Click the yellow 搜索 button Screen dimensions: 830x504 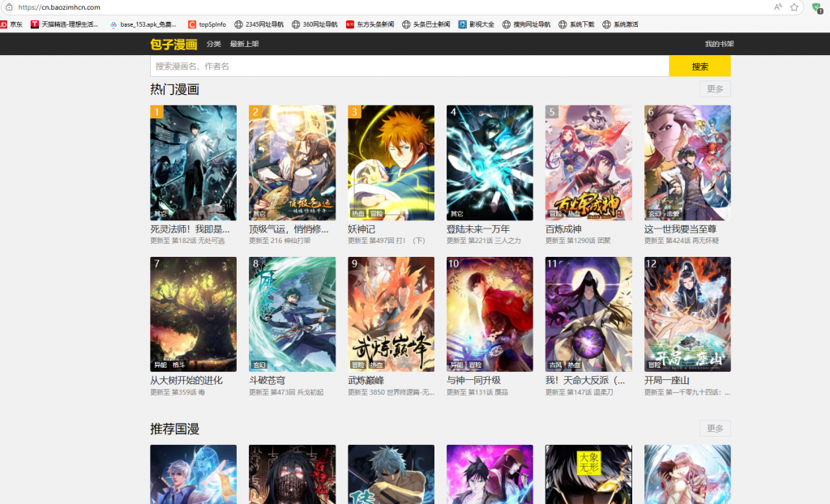click(700, 66)
